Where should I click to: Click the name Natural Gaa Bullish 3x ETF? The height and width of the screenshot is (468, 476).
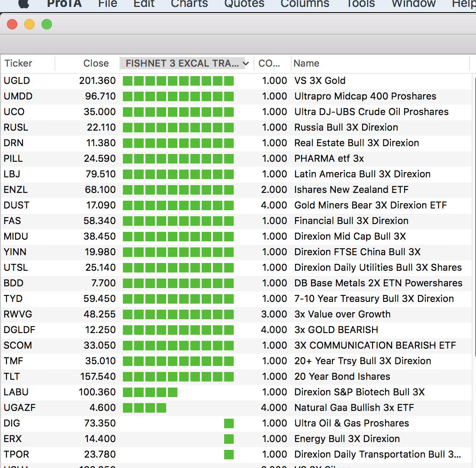354,407
